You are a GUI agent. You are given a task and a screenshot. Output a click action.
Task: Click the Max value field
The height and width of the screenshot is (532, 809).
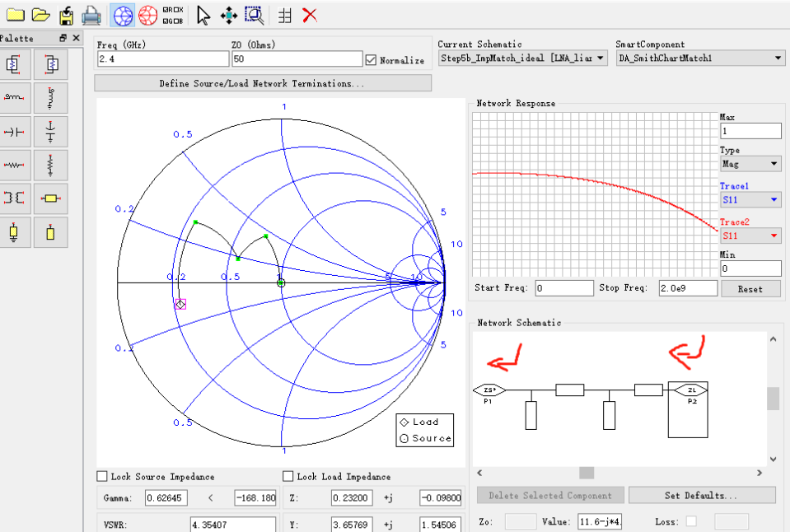tap(751, 131)
